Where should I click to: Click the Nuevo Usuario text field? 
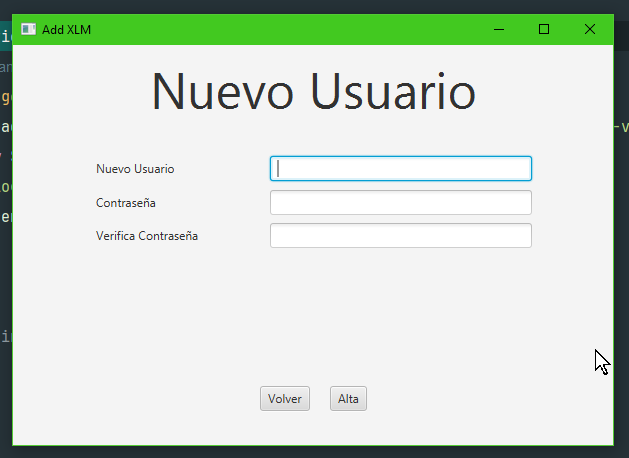click(401, 168)
